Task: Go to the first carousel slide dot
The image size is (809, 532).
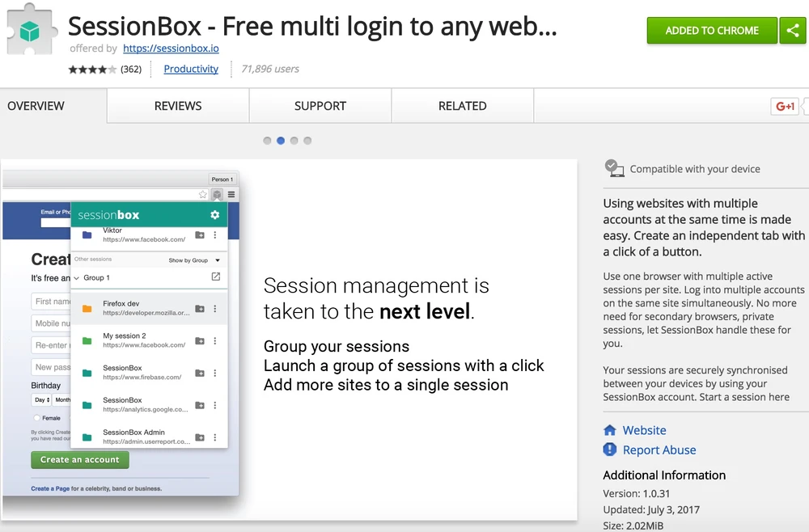Action: 267,141
